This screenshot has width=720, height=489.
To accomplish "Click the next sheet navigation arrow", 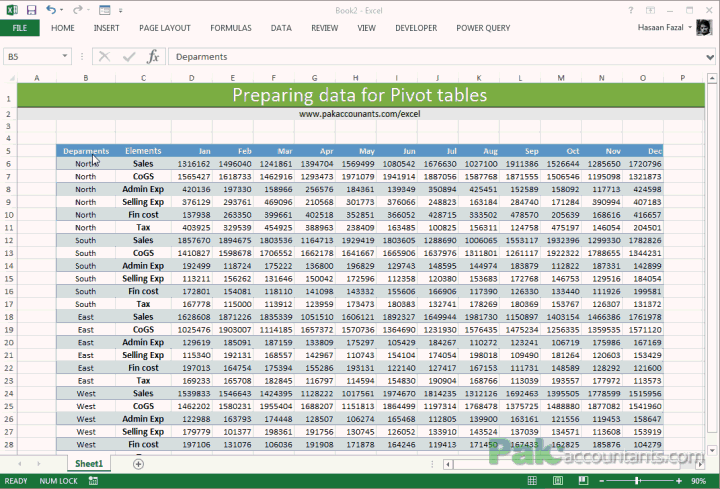I will [39, 464].
